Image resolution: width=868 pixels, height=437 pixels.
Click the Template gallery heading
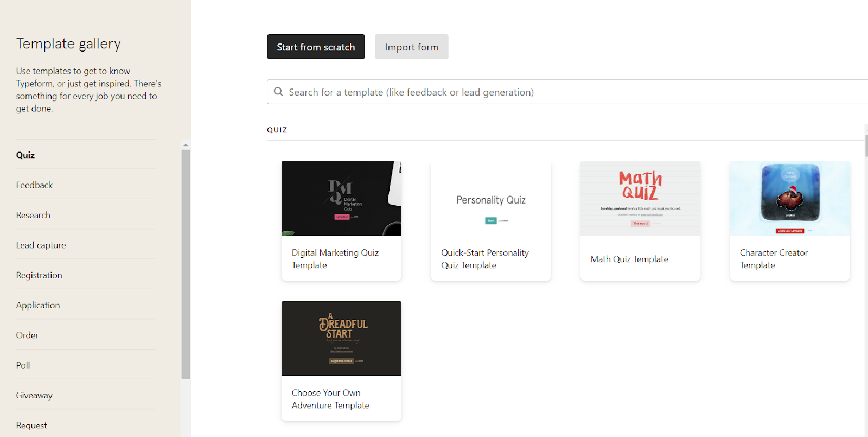coord(68,43)
